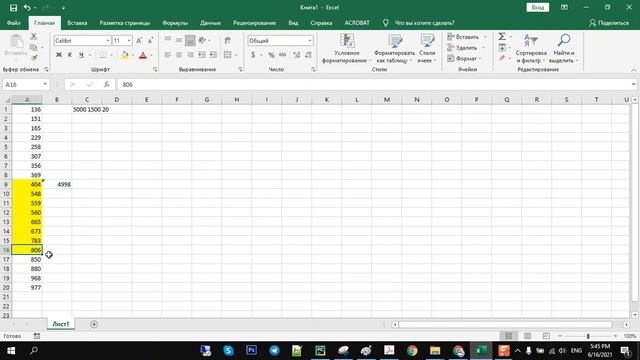Image resolution: width=640 pixels, height=360 pixels.
Task: Toggle align text right
Action: click(190, 55)
